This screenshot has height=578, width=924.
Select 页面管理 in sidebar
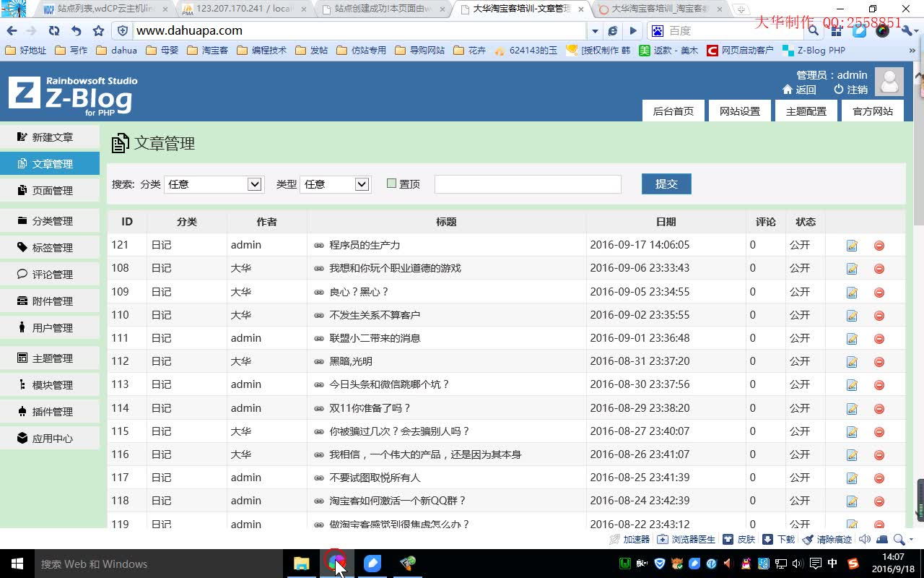(50, 191)
